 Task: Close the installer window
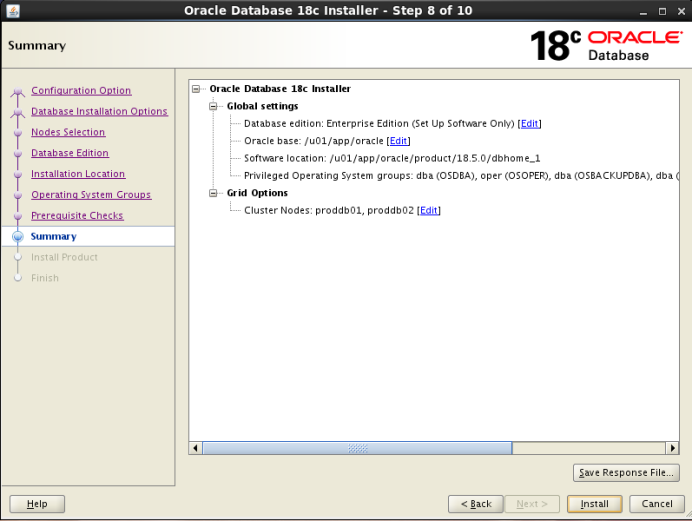click(x=681, y=11)
